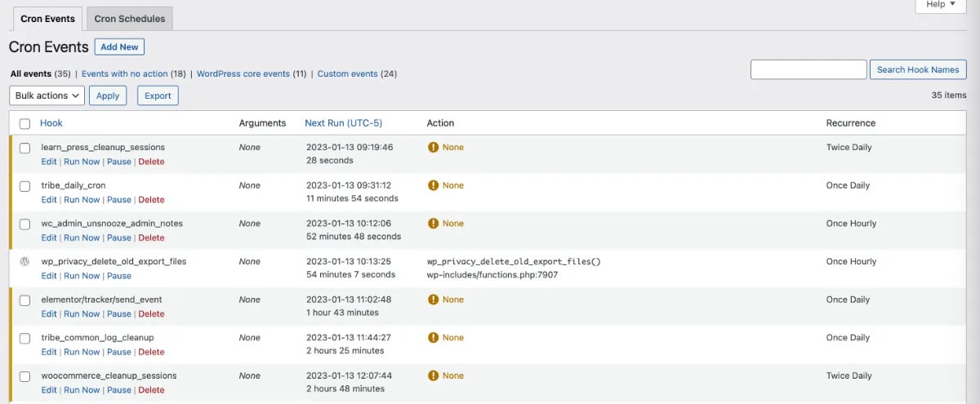Toggle the select-all checkbox in table header
The width and height of the screenshot is (980, 404).
24,123
